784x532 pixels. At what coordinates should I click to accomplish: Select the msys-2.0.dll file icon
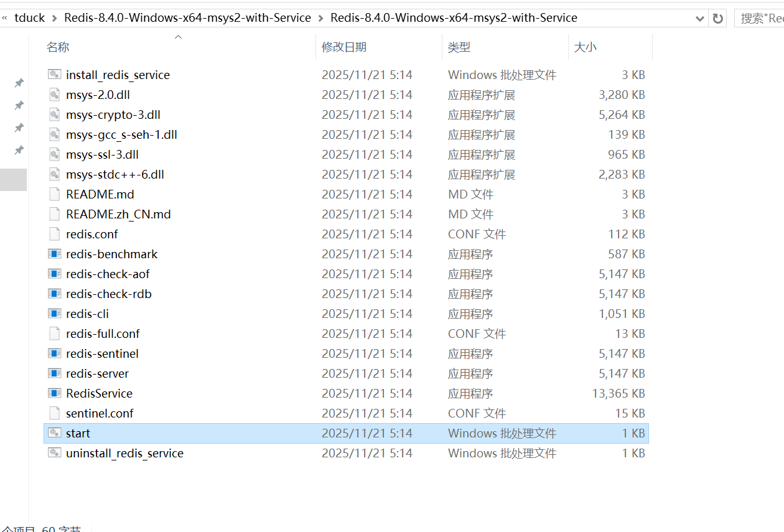(55, 95)
